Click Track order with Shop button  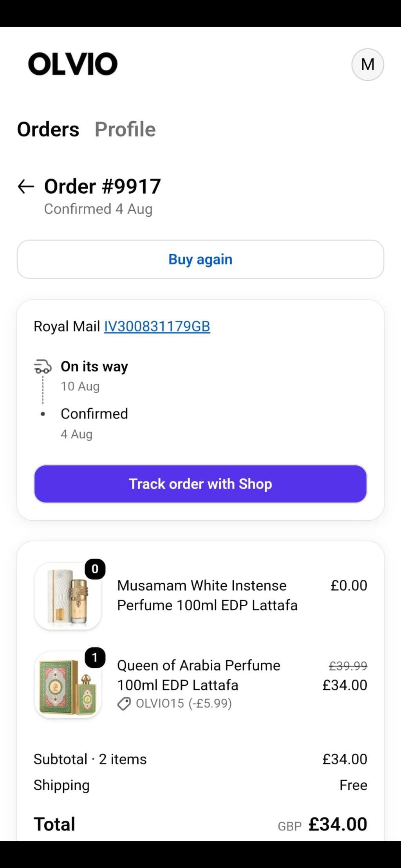point(200,484)
